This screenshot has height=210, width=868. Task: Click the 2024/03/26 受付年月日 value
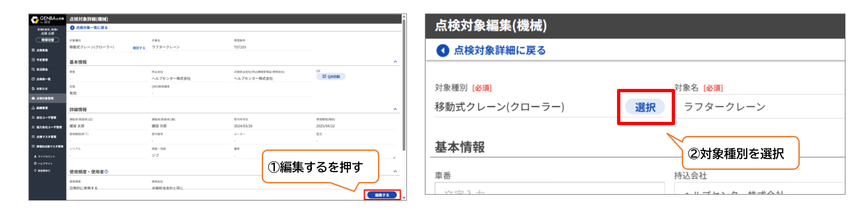pos(243,126)
